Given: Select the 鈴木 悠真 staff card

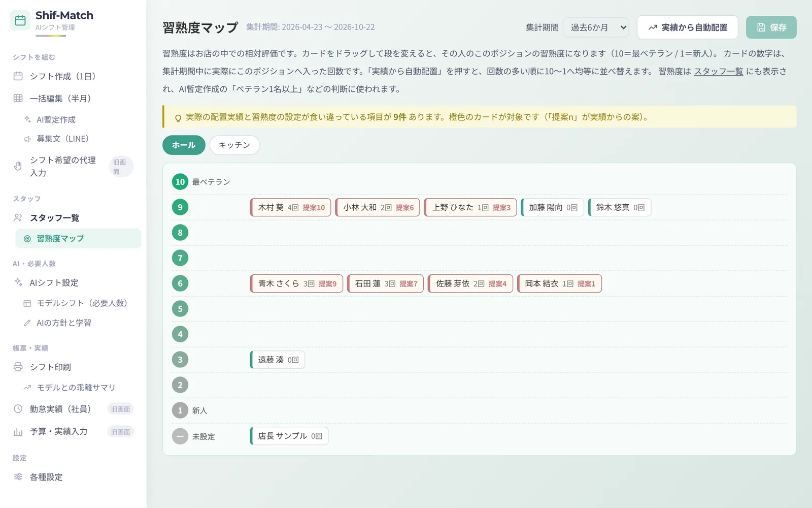Looking at the screenshot, I should click(x=620, y=207).
